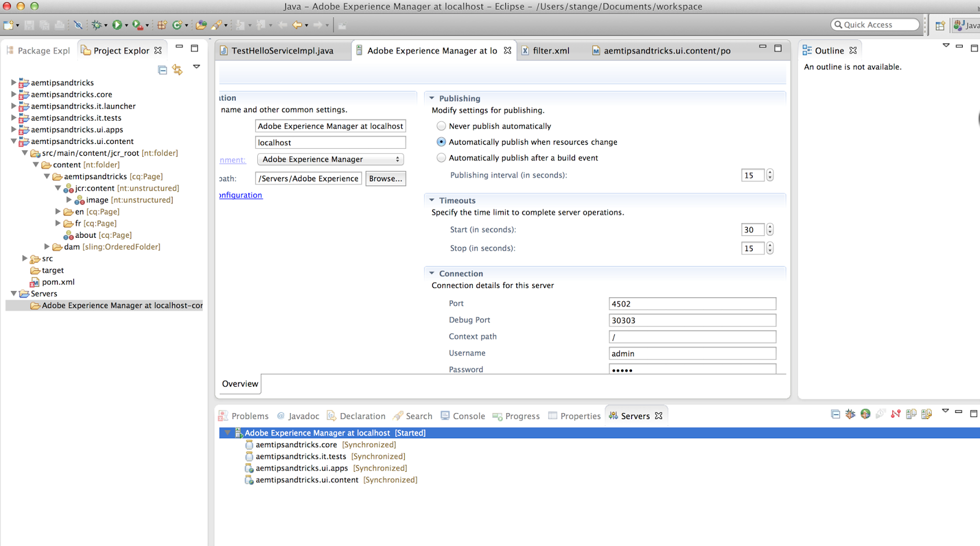Click the Port input field
The height and width of the screenshot is (546, 980).
tap(693, 304)
